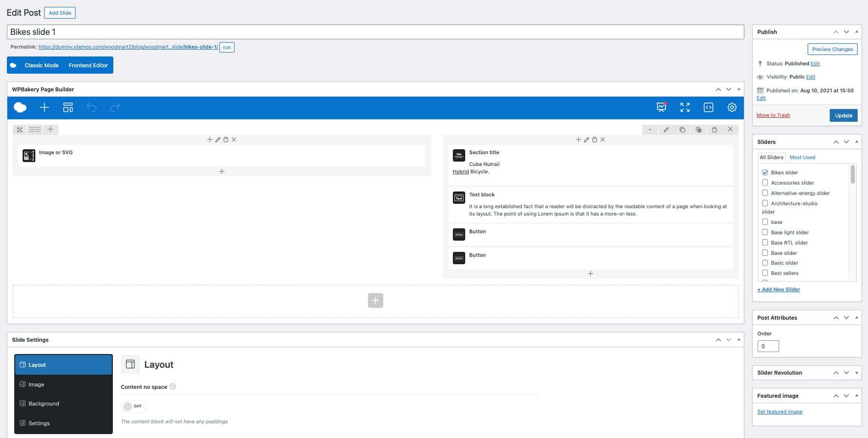This screenshot has width=868, height=438.
Task: Check the Base light slider checkbox
Action: click(x=765, y=232)
